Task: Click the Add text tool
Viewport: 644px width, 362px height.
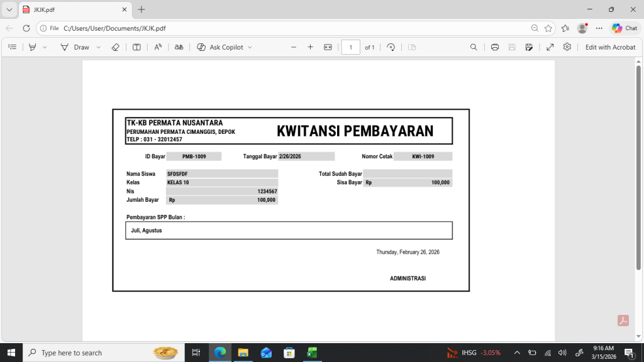Action: [x=136, y=47]
